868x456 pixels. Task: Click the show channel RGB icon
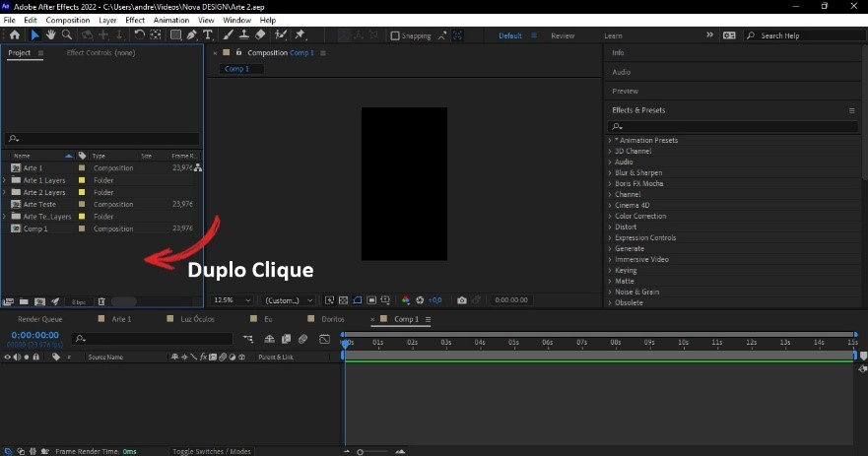406,300
